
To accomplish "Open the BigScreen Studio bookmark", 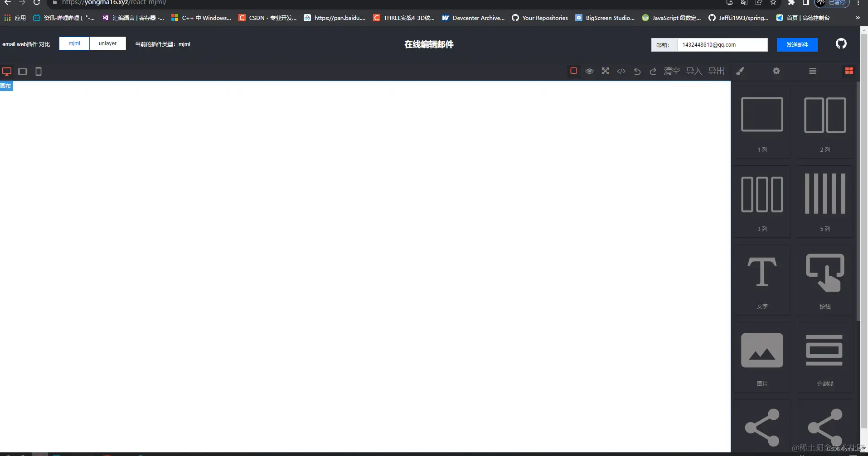I will [x=605, y=18].
